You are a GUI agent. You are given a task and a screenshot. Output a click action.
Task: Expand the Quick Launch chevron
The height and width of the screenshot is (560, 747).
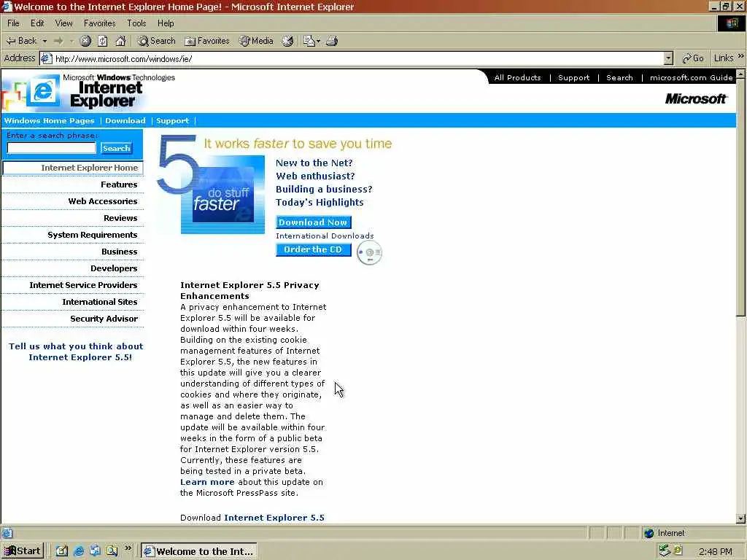(128, 548)
